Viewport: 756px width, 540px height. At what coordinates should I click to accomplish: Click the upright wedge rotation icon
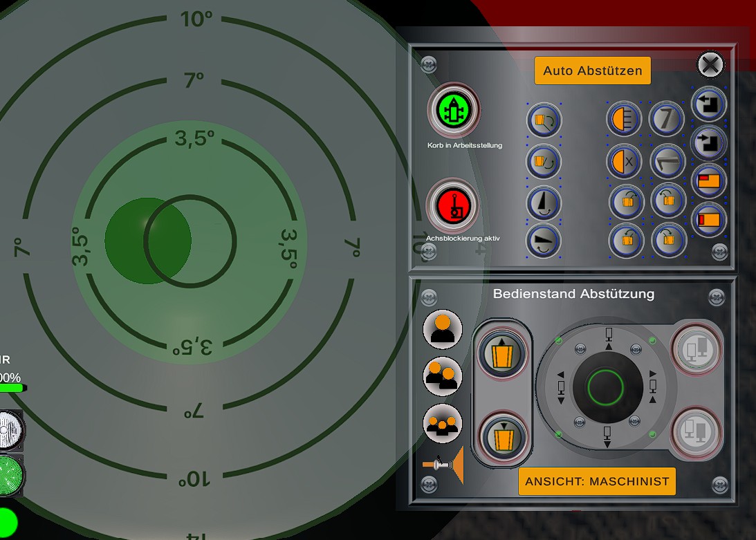click(544, 203)
